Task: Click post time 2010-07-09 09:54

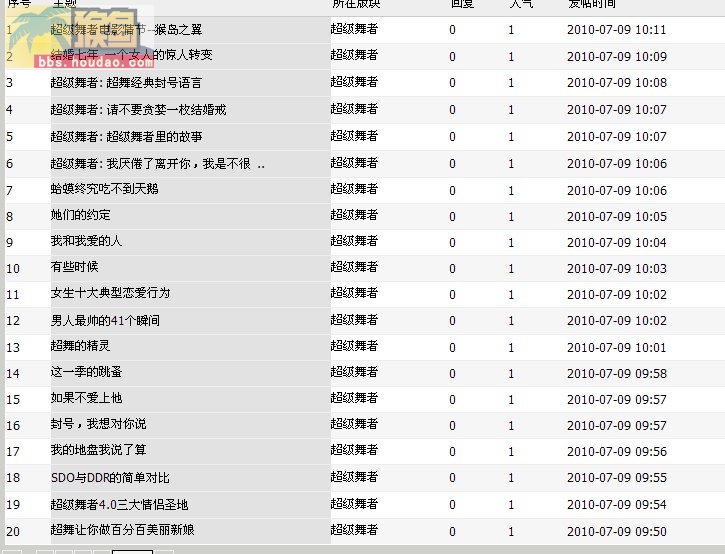Action: coord(617,505)
